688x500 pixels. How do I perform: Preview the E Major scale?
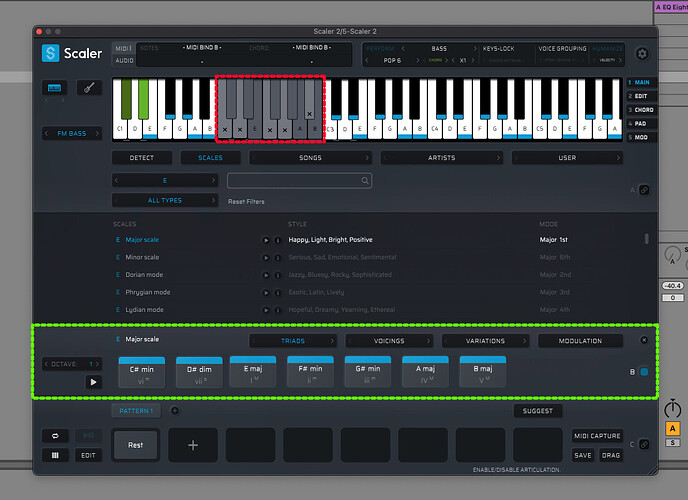tap(265, 240)
